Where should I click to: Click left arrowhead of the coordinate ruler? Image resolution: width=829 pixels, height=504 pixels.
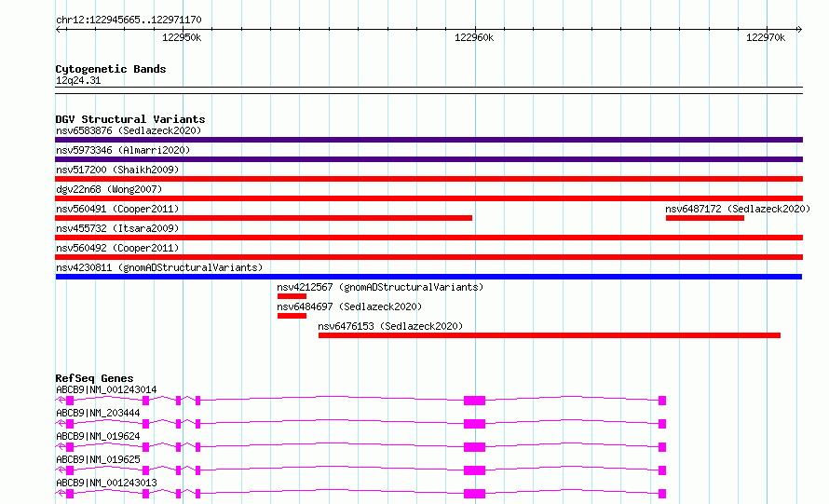click(x=58, y=29)
